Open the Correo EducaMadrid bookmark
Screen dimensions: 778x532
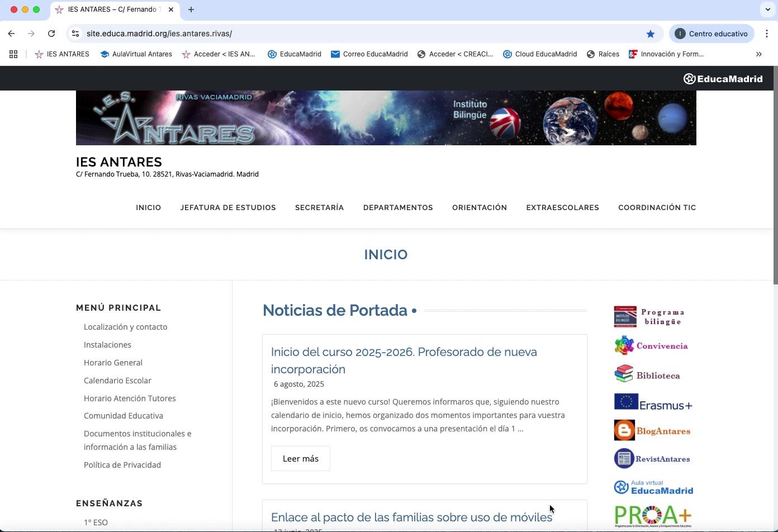coord(369,54)
